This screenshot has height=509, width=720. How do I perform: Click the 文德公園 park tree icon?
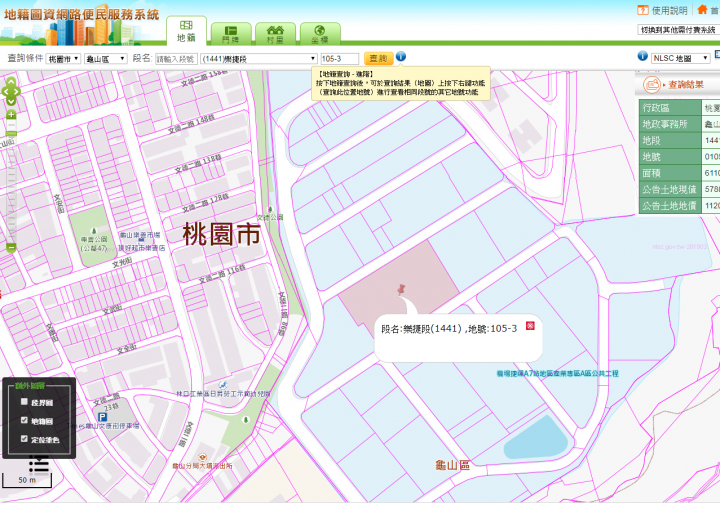pos(270,209)
